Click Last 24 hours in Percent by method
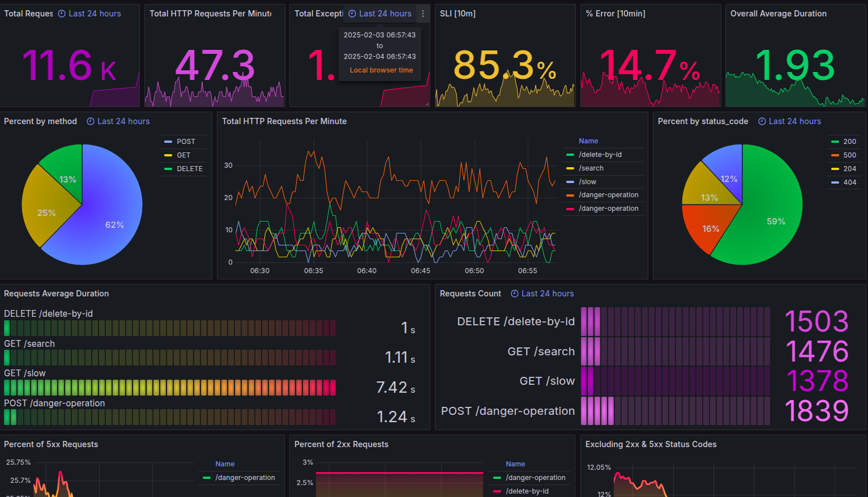 pos(123,121)
